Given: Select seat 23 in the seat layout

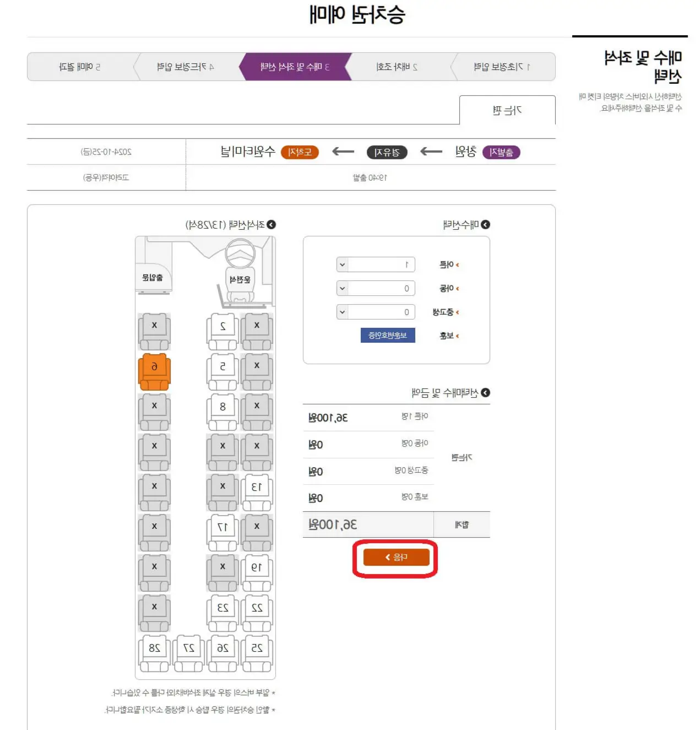Looking at the screenshot, I should pos(223,613).
